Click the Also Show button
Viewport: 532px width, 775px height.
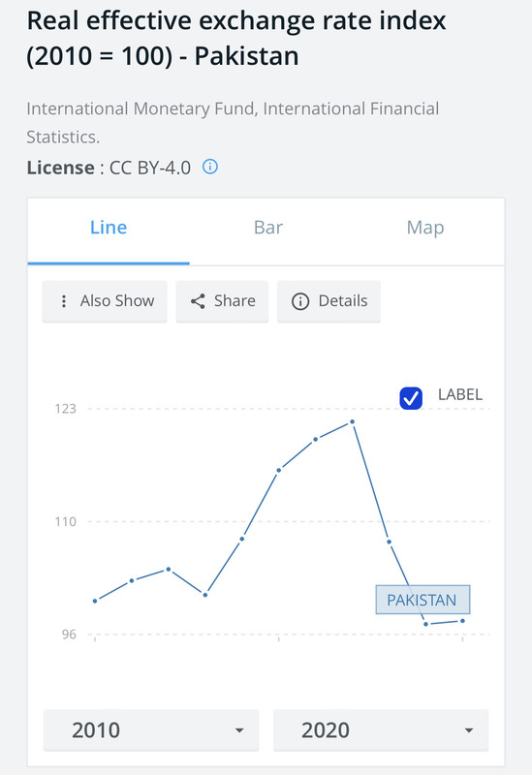pyautogui.click(x=105, y=301)
